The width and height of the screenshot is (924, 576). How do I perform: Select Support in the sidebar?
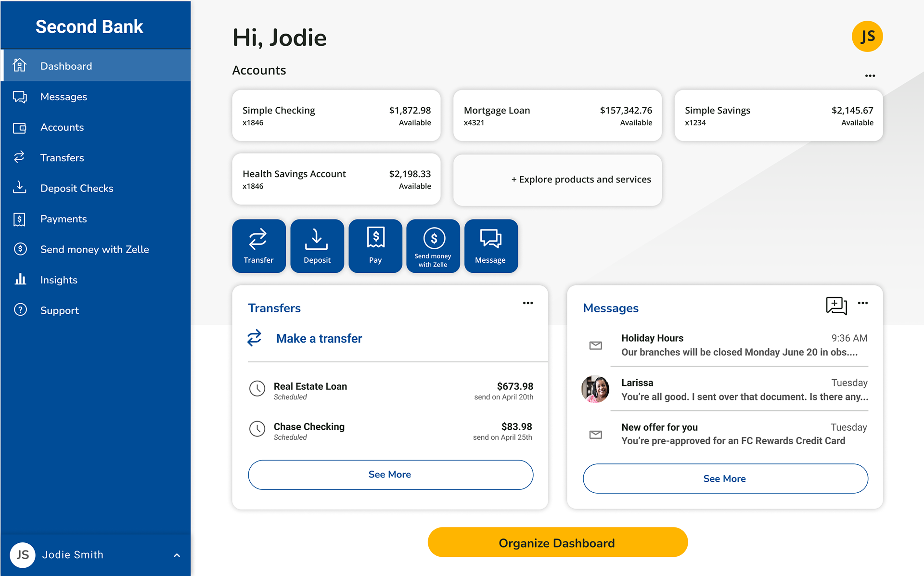(x=59, y=310)
